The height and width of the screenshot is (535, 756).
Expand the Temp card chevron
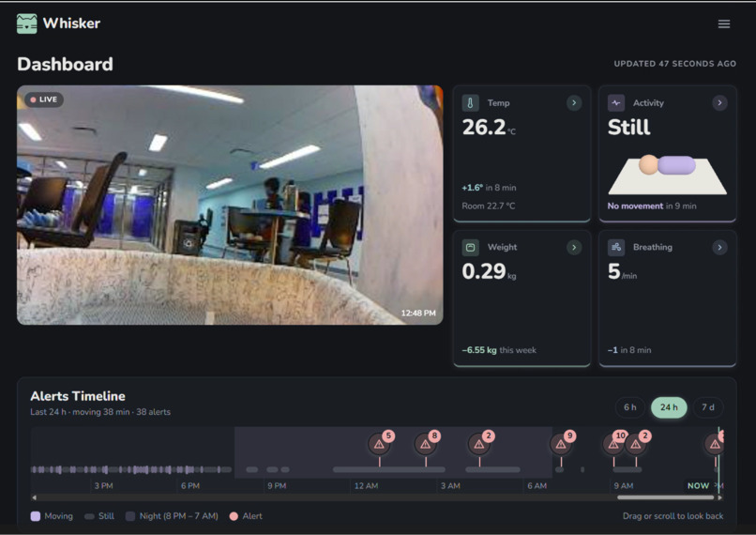[x=574, y=102]
